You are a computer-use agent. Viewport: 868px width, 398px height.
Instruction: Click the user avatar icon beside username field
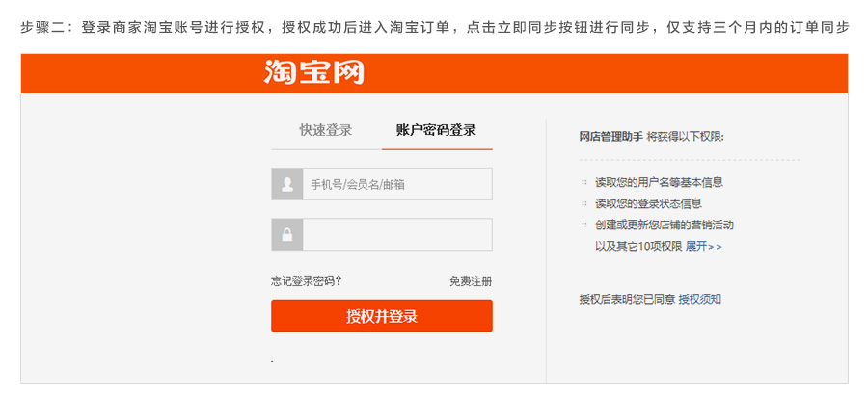tap(286, 184)
